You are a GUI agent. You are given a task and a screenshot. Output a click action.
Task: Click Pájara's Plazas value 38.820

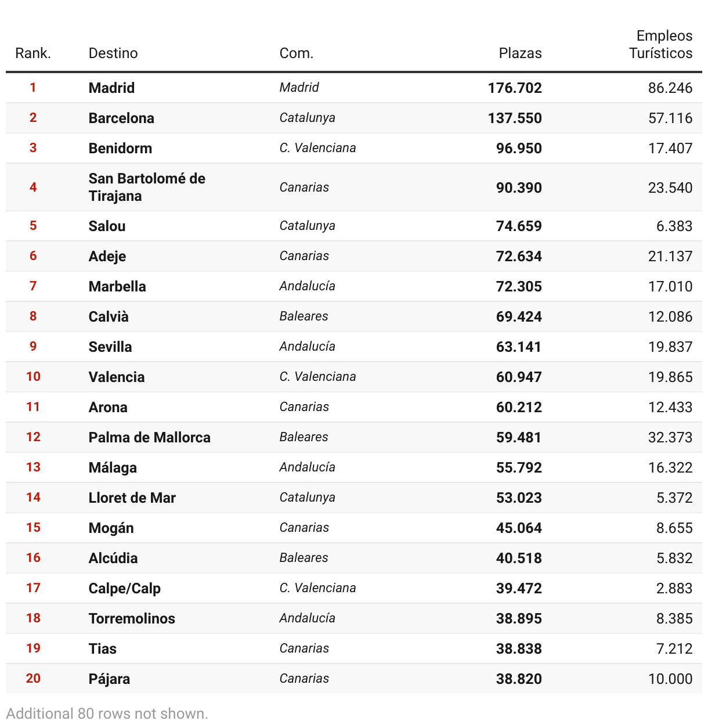519,679
